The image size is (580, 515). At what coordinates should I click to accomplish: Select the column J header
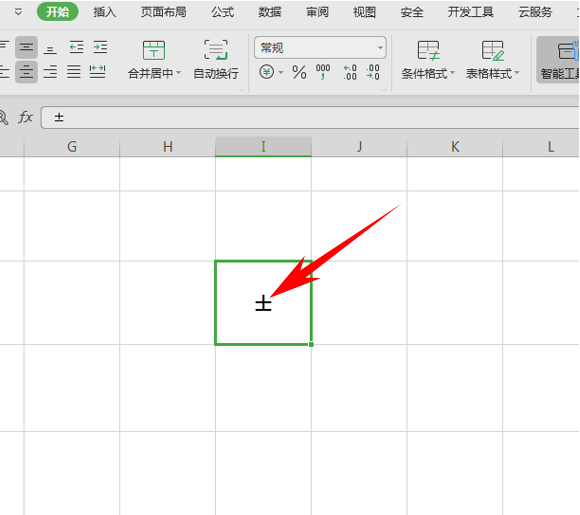(x=359, y=147)
